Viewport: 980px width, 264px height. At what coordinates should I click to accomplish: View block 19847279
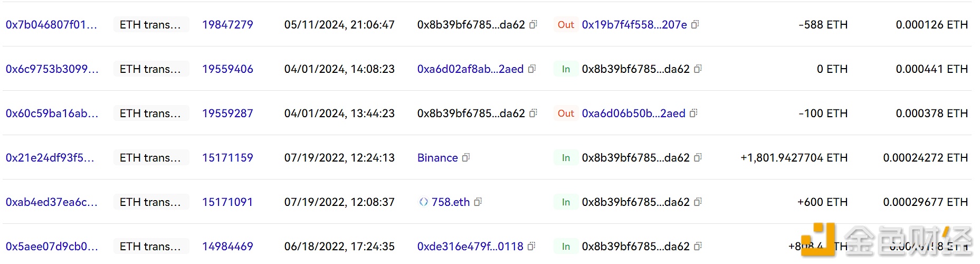click(x=227, y=24)
